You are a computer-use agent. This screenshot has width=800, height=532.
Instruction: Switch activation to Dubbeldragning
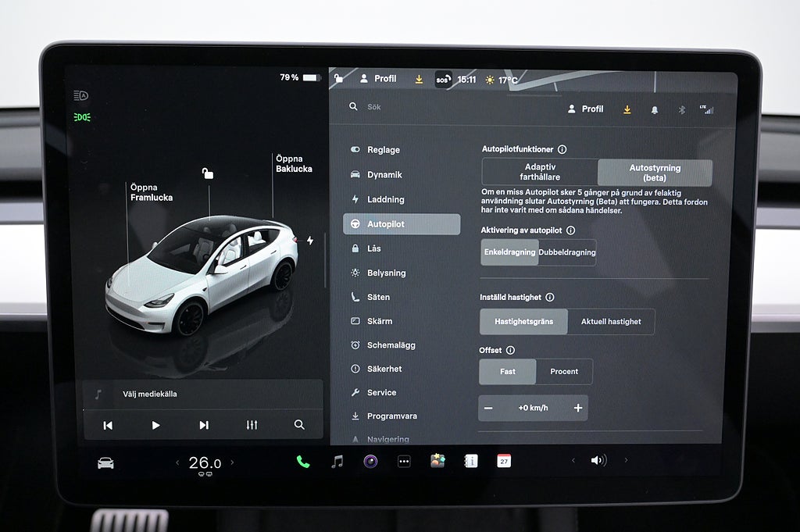click(x=567, y=252)
